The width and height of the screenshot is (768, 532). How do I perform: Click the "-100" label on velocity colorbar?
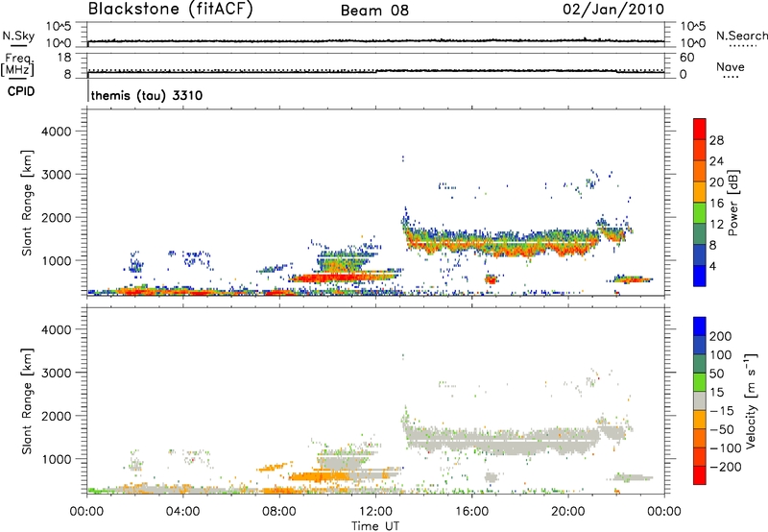click(x=726, y=448)
